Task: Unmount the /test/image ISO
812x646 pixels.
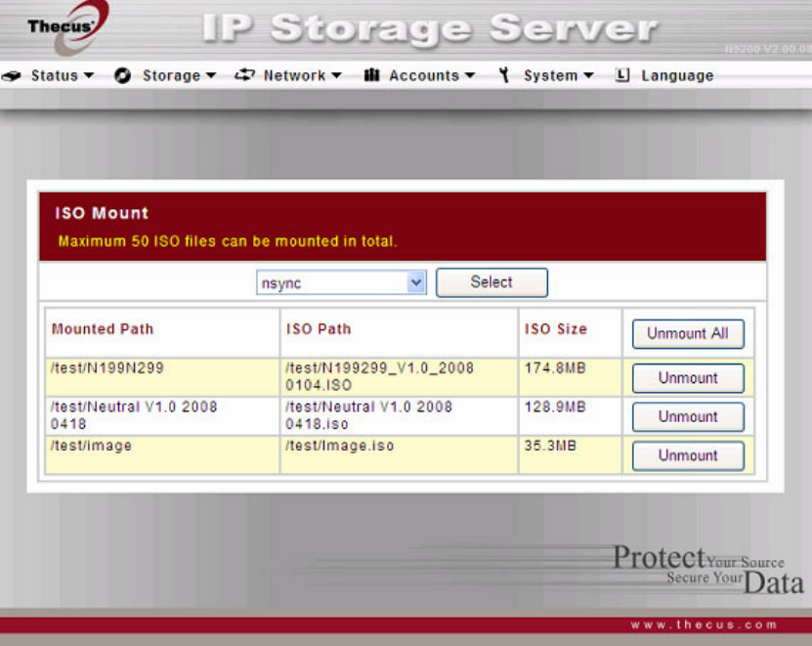Action: tap(688, 455)
